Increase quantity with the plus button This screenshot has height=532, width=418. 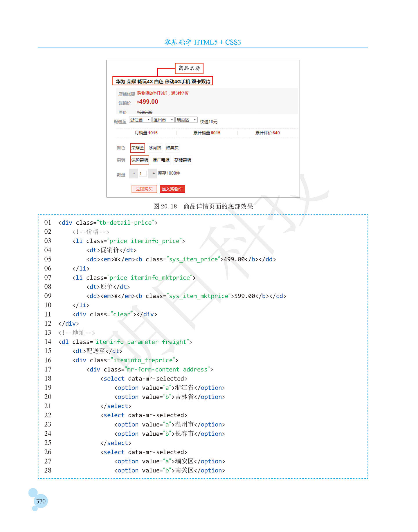[153, 174]
